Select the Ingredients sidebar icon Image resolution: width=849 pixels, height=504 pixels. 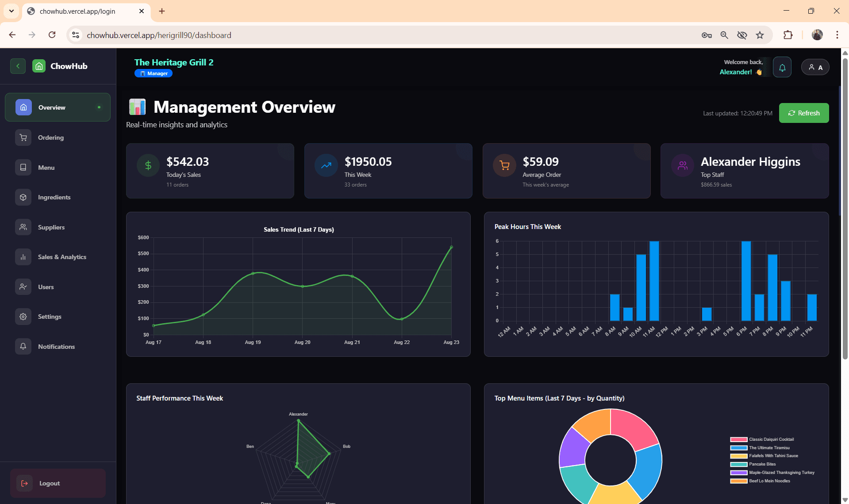tap(23, 197)
